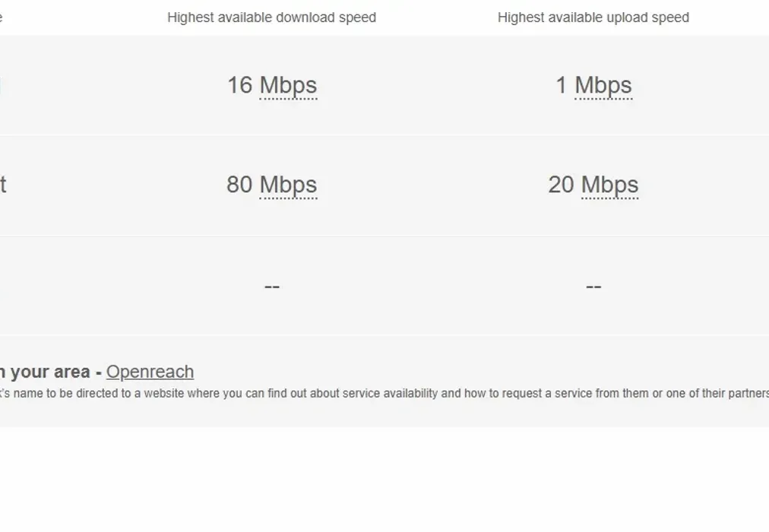Viewport: 769px width, 532px height.
Task: Click the bold 'your area' heading text
Action: [x=46, y=372]
